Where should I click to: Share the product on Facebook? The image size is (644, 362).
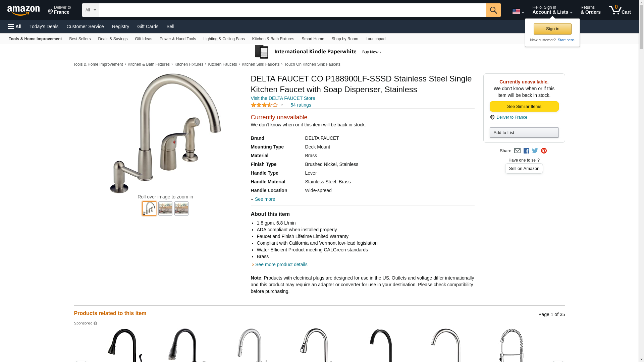click(526, 151)
